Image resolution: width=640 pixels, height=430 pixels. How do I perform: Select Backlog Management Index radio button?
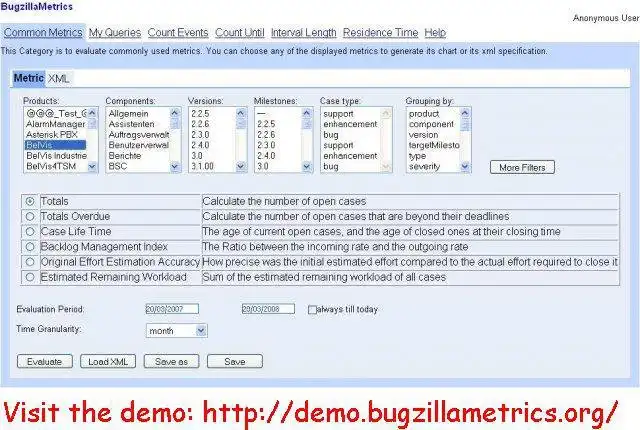tap(30, 246)
